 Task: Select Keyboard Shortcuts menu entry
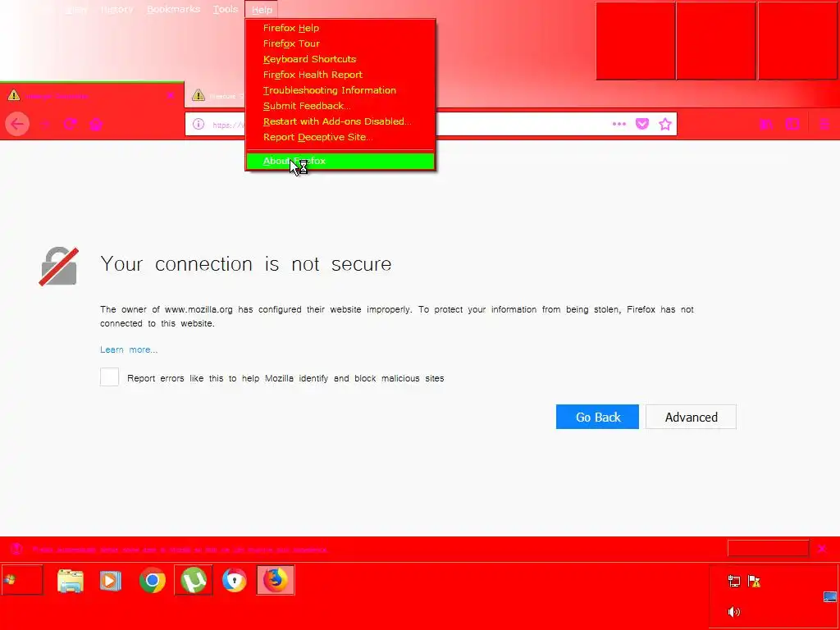click(340, 59)
